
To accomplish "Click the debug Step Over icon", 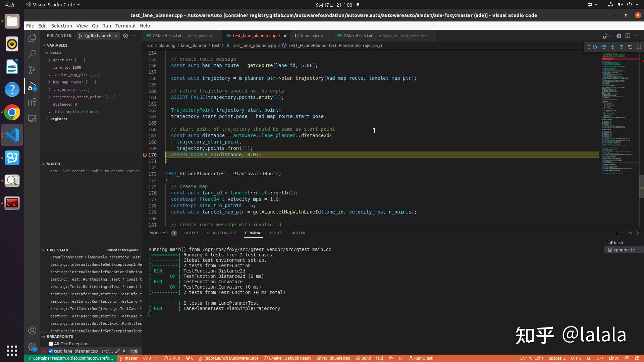I will pyautogui.click(x=604, y=47).
